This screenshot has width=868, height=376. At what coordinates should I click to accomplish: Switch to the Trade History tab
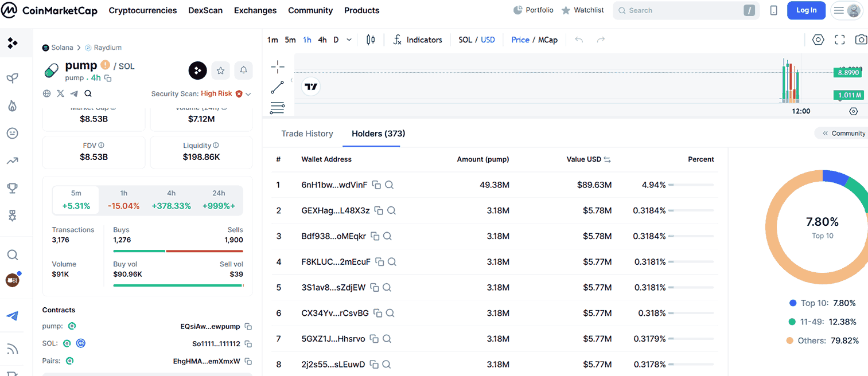(307, 134)
